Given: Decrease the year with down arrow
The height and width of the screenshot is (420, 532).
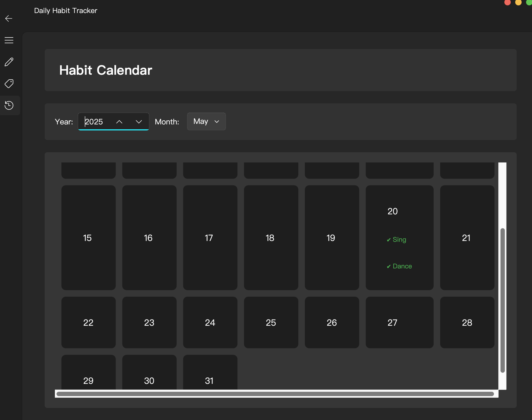Looking at the screenshot, I should [139, 122].
